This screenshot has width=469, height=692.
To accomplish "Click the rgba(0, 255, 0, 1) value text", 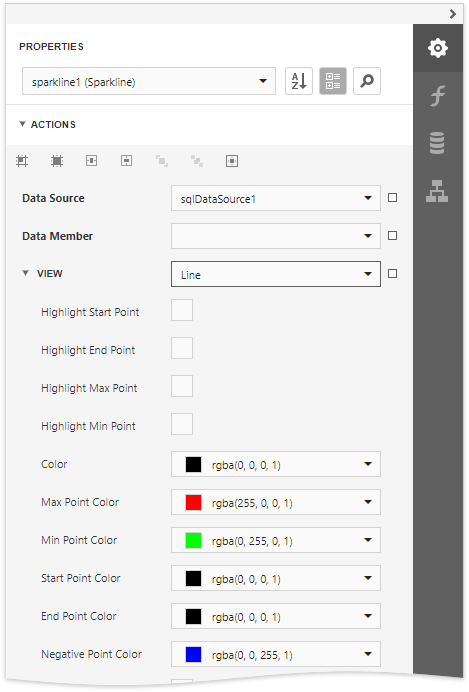I will (x=252, y=541).
